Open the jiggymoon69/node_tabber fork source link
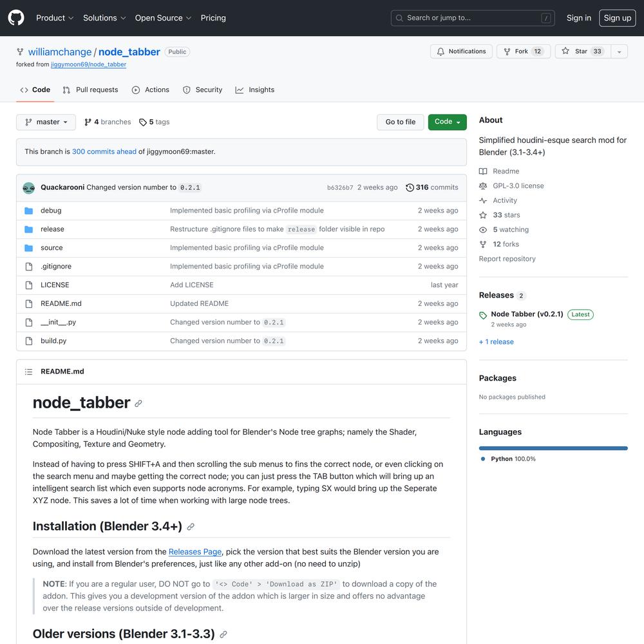The width and height of the screenshot is (644, 644). [x=88, y=64]
